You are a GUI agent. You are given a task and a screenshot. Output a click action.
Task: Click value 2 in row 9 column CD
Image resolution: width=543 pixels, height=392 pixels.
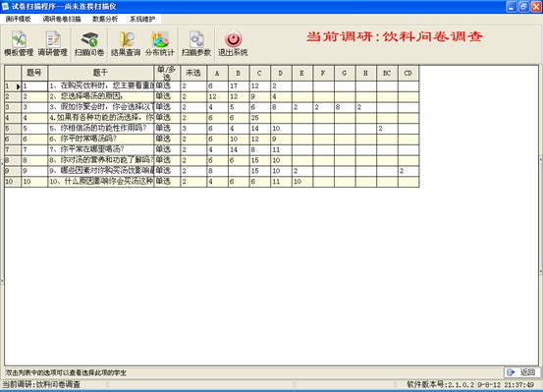click(x=407, y=171)
